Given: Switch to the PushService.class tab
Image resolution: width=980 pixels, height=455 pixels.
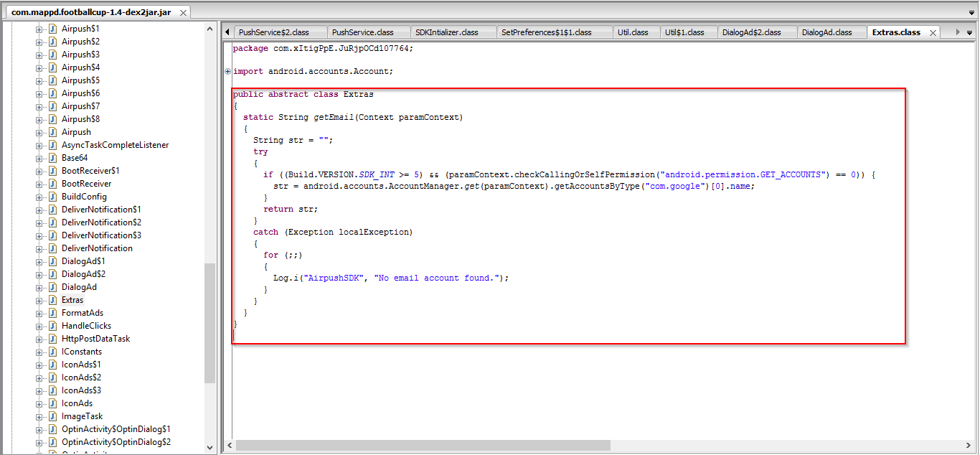Looking at the screenshot, I should point(362,32).
